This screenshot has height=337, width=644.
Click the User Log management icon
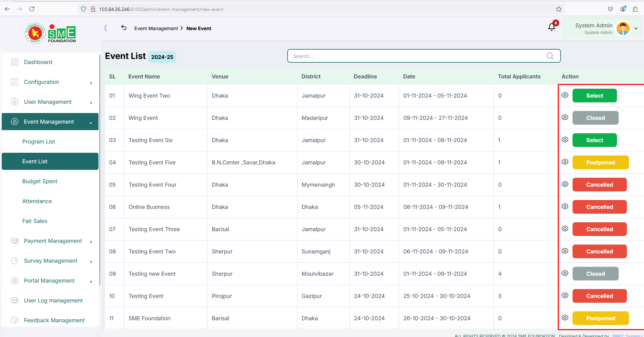(x=15, y=300)
